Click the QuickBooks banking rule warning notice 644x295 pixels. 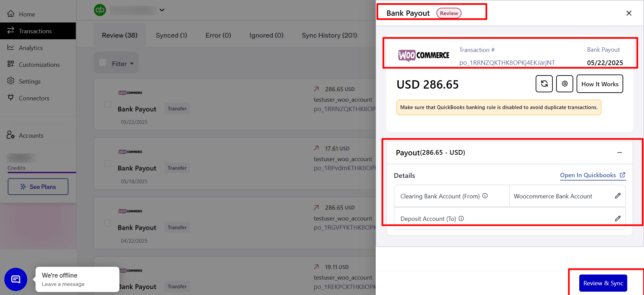click(499, 107)
